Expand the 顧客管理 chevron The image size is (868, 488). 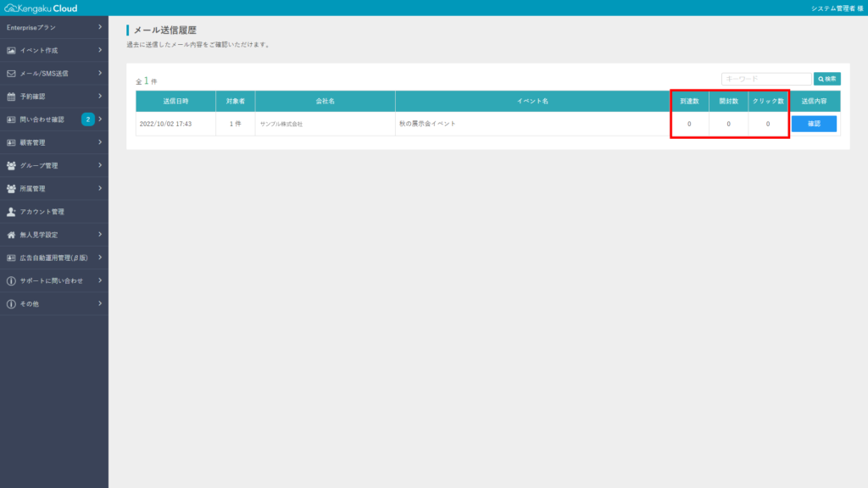coord(100,142)
